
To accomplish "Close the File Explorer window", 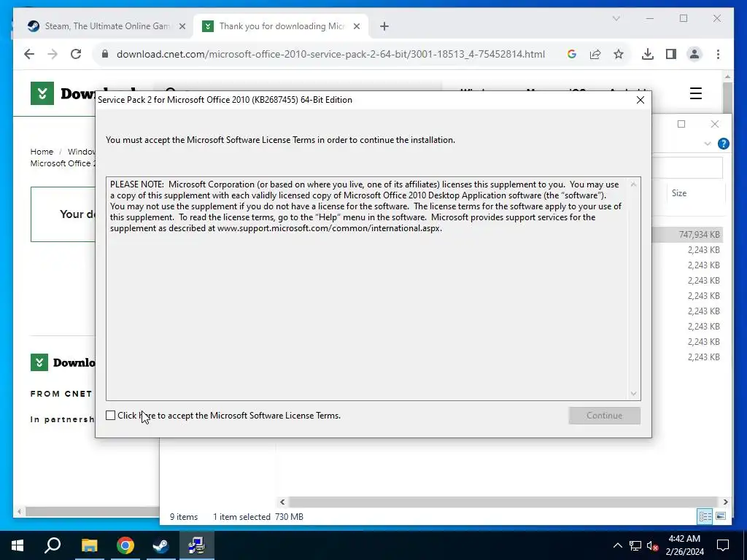I will 715,124.
